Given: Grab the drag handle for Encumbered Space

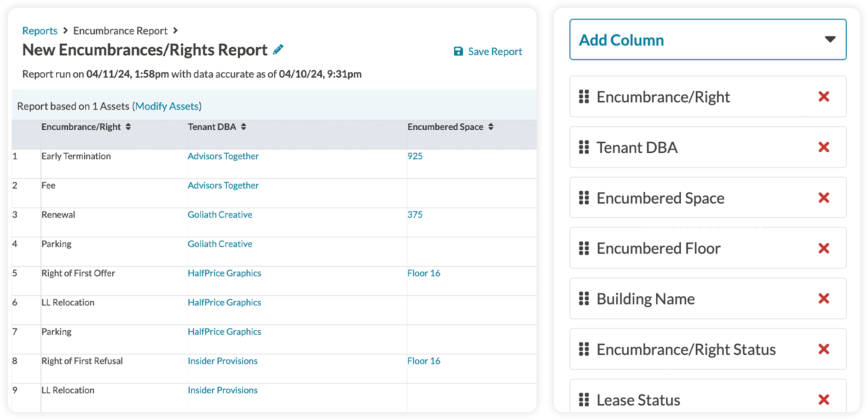Looking at the screenshot, I should 584,198.
